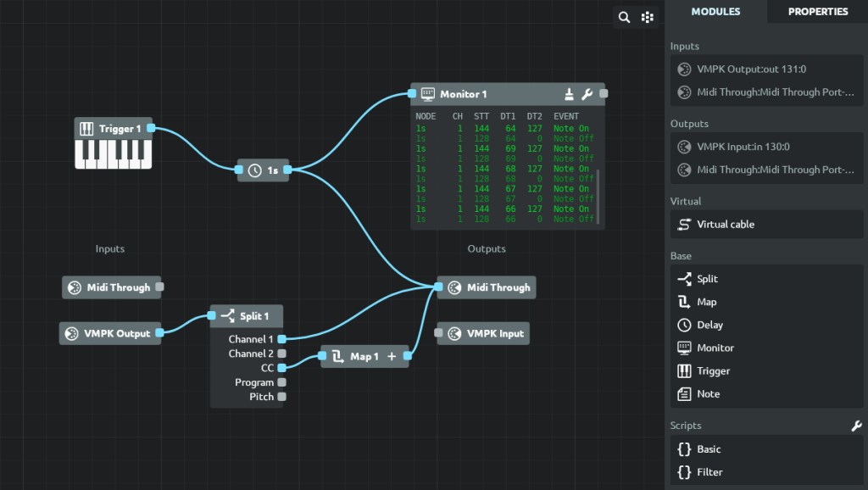The image size is (868, 490).
Task: Open Monitor 1 settings wrench icon
Action: [587, 94]
